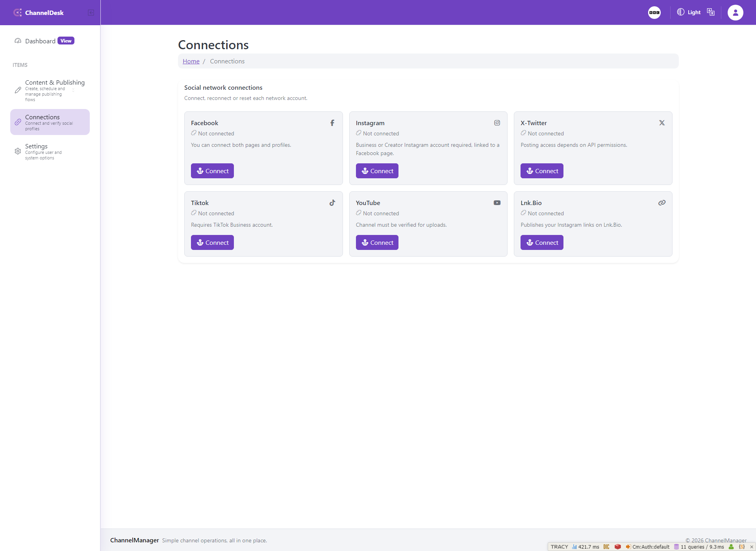Click the View badge next to Dashboard
The width and height of the screenshot is (756, 551).
(66, 41)
